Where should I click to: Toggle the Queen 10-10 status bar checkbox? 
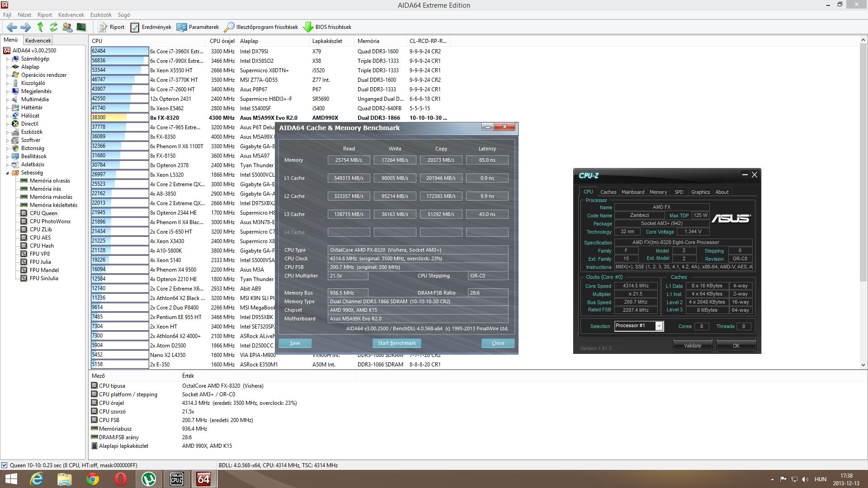click(4, 465)
